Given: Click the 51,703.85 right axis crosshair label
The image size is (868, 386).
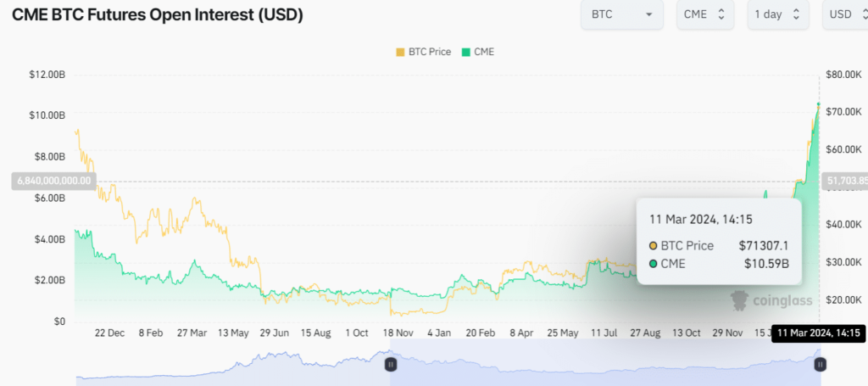Looking at the screenshot, I should (x=846, y=181).
